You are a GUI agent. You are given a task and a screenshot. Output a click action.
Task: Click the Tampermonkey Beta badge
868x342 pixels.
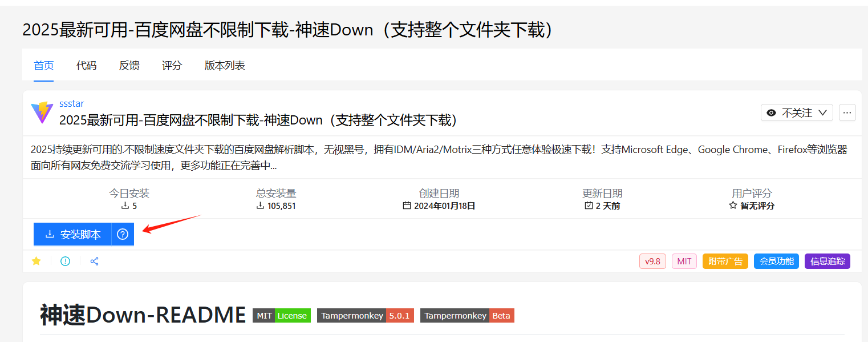coord(467,316)
